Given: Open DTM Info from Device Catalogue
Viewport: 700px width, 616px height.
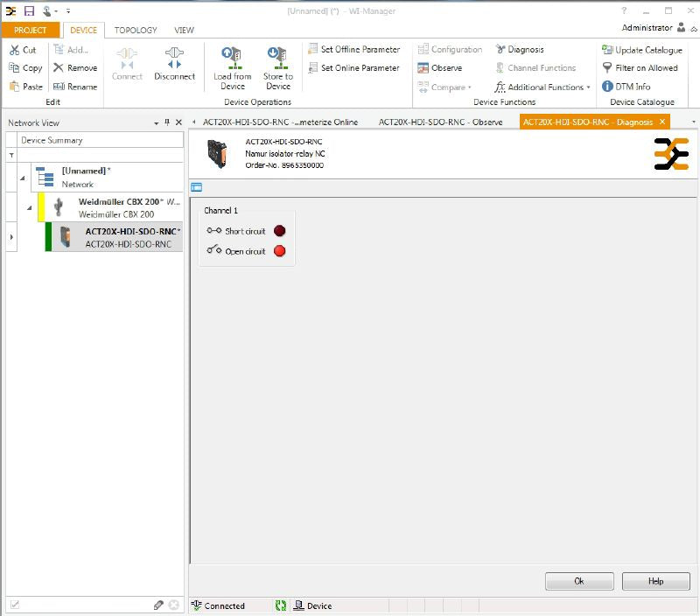Looking at the screenshot, I should (x=607, y=87).
